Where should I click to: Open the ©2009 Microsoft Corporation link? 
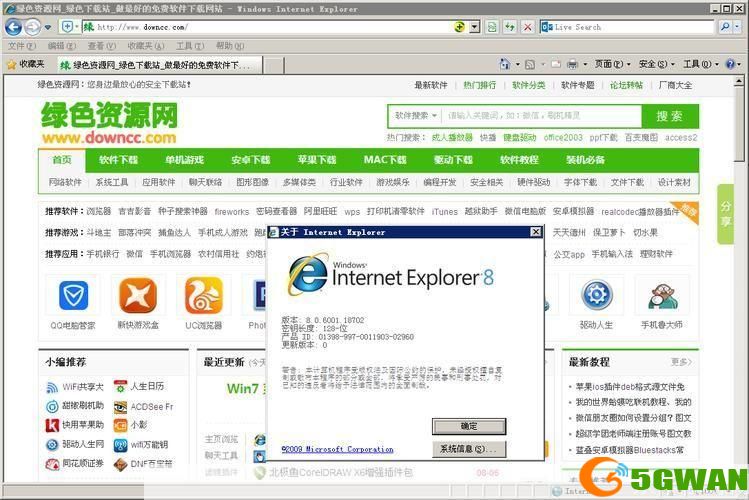[x=337, y=449]
